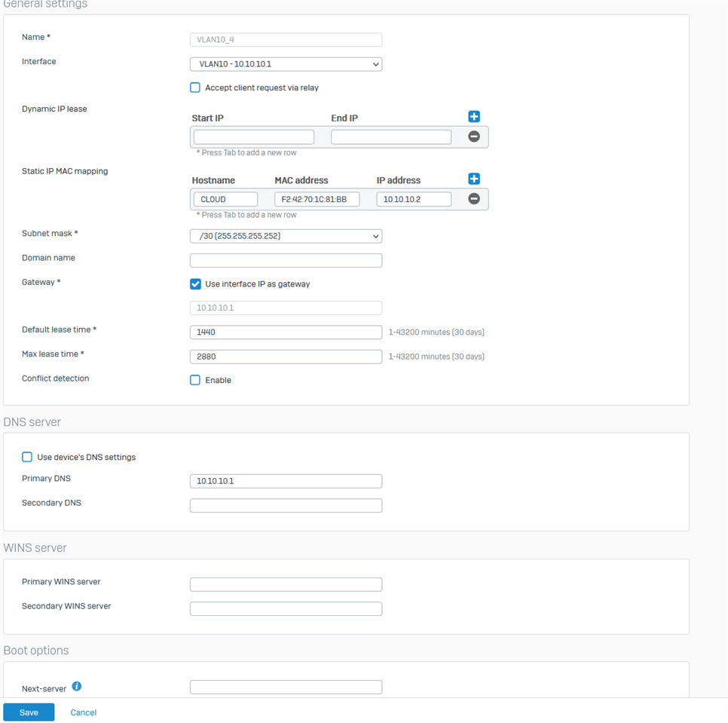This screenshot has width=728, height=723.
Task: Click Max lease time range hint text
Action: 436,357
